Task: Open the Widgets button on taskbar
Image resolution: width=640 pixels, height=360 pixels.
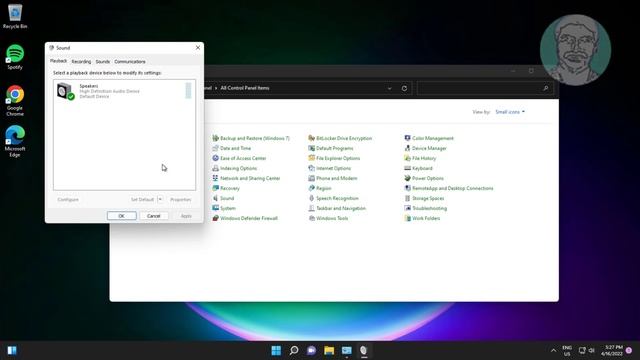Action: 12,350
